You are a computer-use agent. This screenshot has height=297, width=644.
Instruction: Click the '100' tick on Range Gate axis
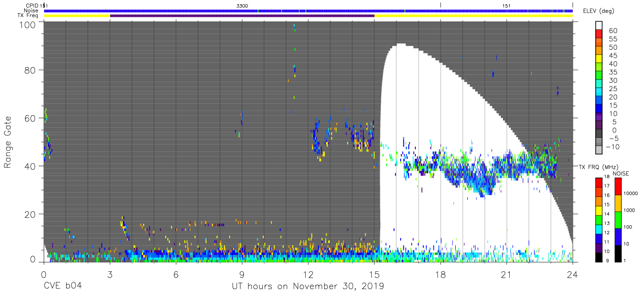click(27, 25)
